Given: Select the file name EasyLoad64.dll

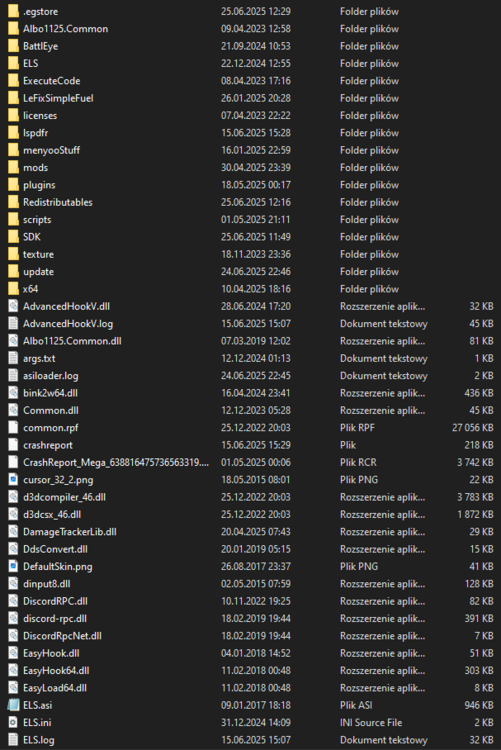Looking at the screenshot, I should [55, 688].
